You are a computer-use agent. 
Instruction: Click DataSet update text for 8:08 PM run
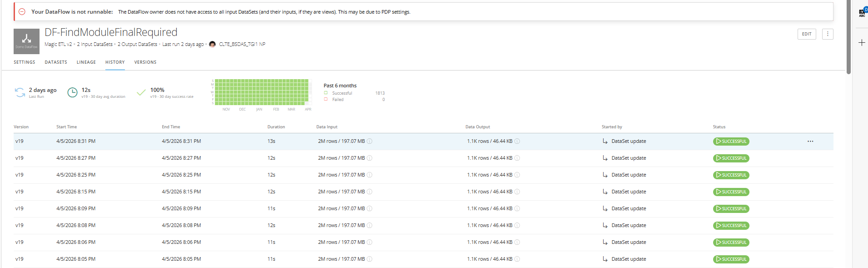(x=629, y=226)
